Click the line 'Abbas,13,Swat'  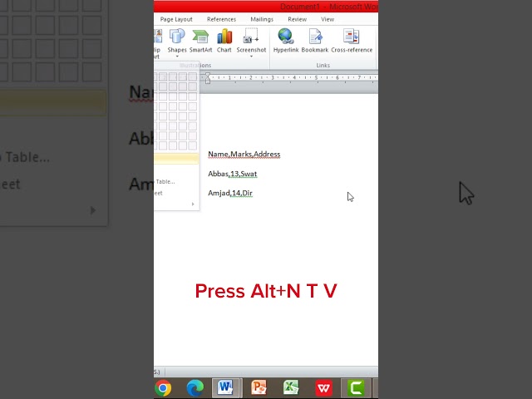tap(233, 174)
